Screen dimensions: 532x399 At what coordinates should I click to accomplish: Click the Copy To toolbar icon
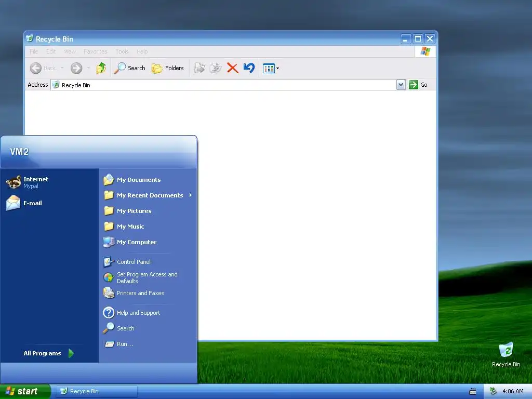216,68
